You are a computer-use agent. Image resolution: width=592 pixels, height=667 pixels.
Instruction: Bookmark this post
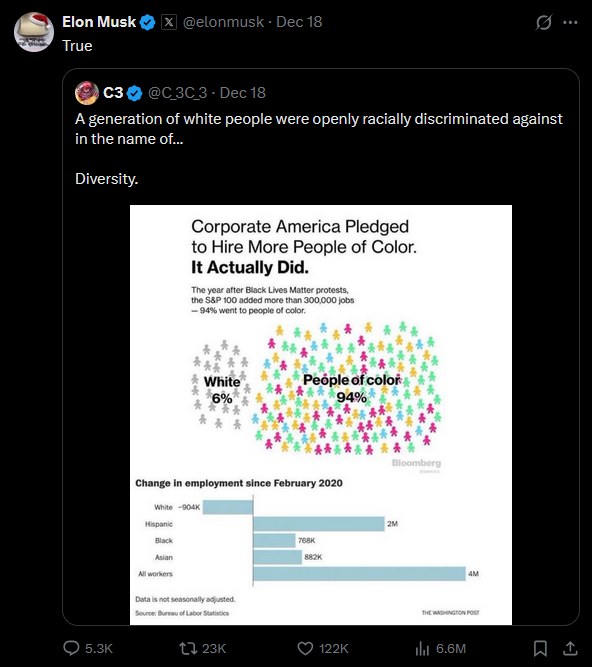point(540,648)
